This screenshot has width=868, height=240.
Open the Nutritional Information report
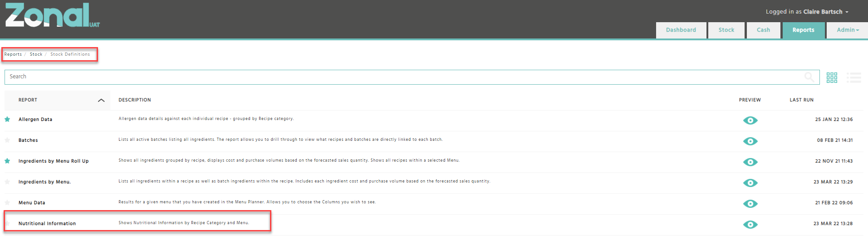[x=47, y=224]
